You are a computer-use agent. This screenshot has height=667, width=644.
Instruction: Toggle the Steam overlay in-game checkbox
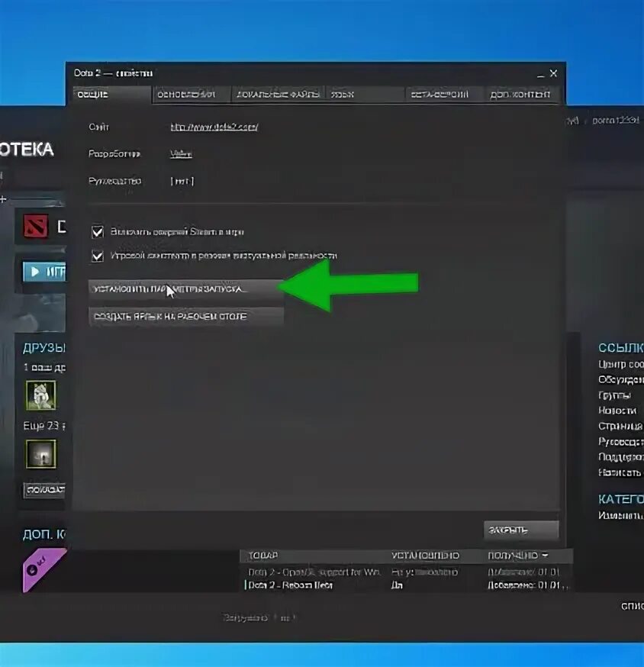[98, 232]
